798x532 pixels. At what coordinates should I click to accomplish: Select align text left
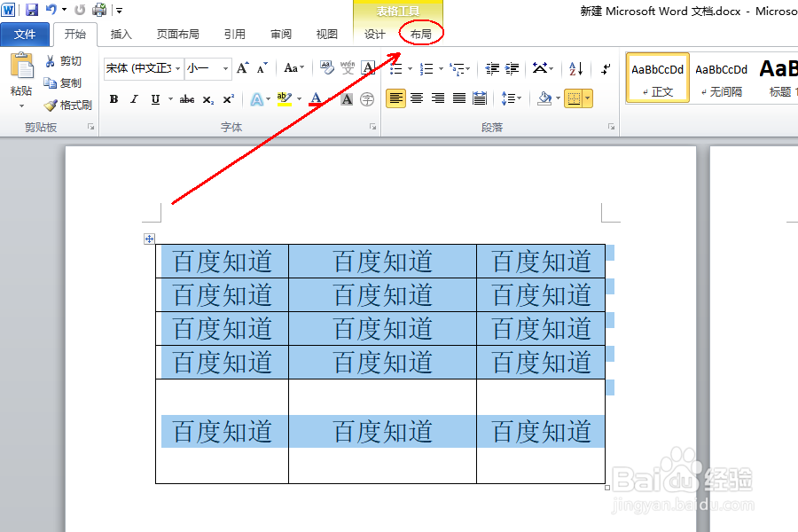pyautogui.click(x=396, y=98)
